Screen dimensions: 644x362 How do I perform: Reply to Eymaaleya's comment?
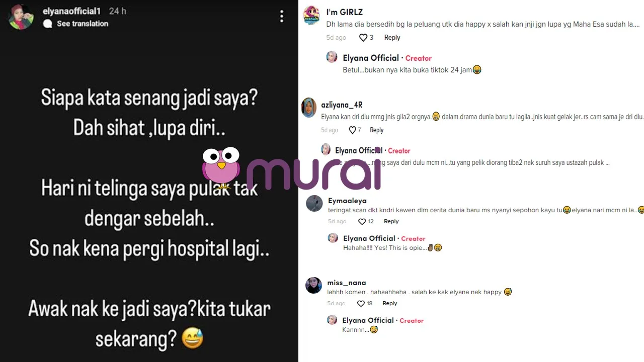[x=391, y=222]
